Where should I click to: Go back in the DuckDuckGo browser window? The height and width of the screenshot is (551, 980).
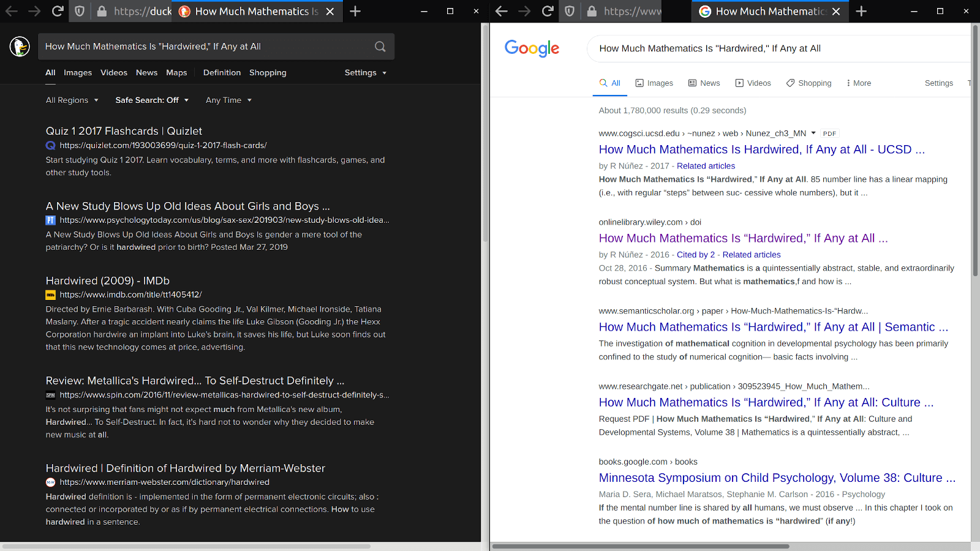point(12,11)
